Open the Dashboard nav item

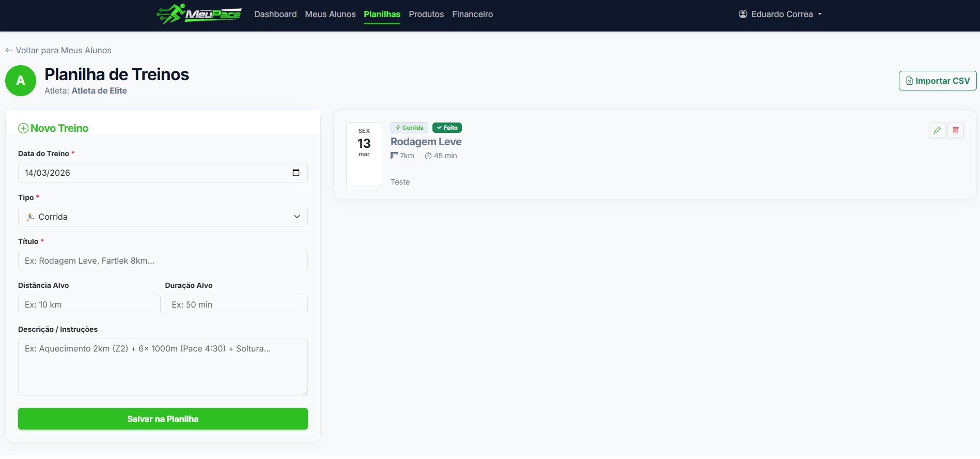275,14
